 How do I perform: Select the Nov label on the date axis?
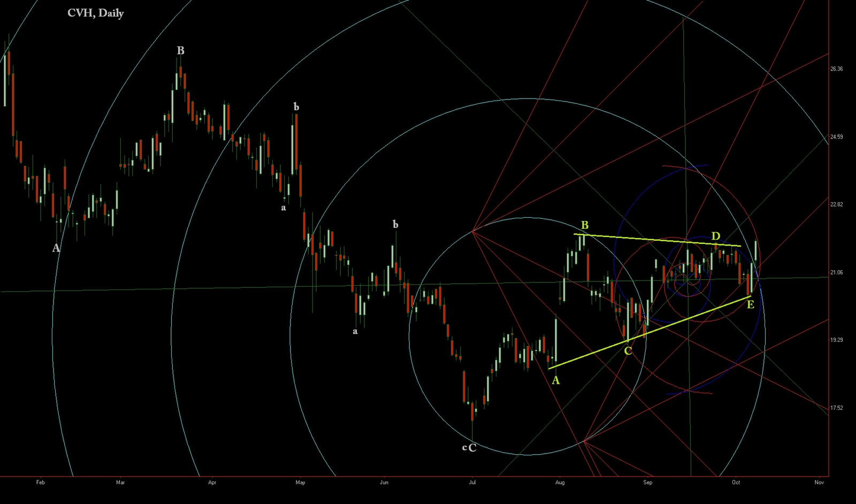point(819,482)
